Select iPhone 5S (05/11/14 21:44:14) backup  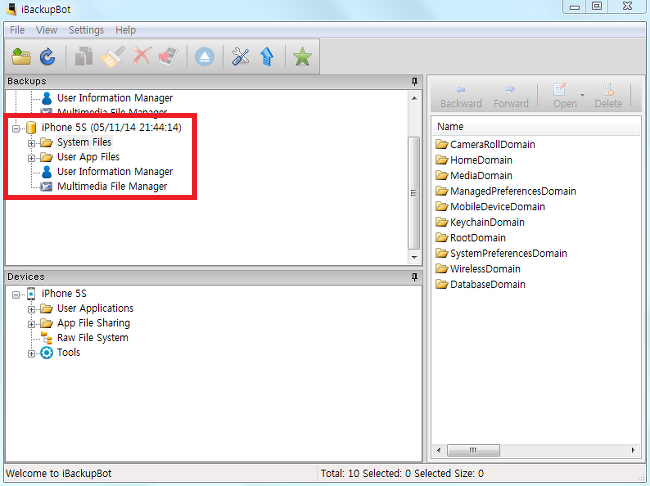tap(111, 127)
